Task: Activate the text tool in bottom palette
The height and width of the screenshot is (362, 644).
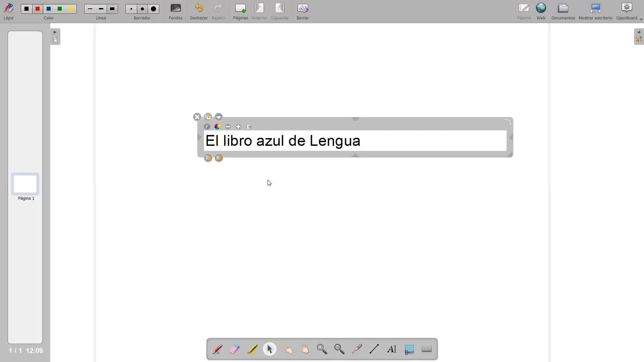Action: [x=392, y=349]
